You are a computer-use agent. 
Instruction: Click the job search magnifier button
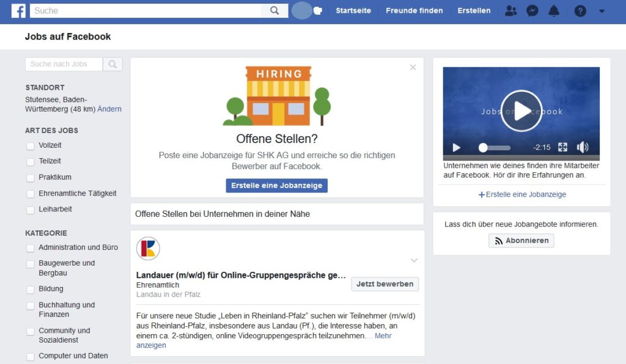point(112,64)
